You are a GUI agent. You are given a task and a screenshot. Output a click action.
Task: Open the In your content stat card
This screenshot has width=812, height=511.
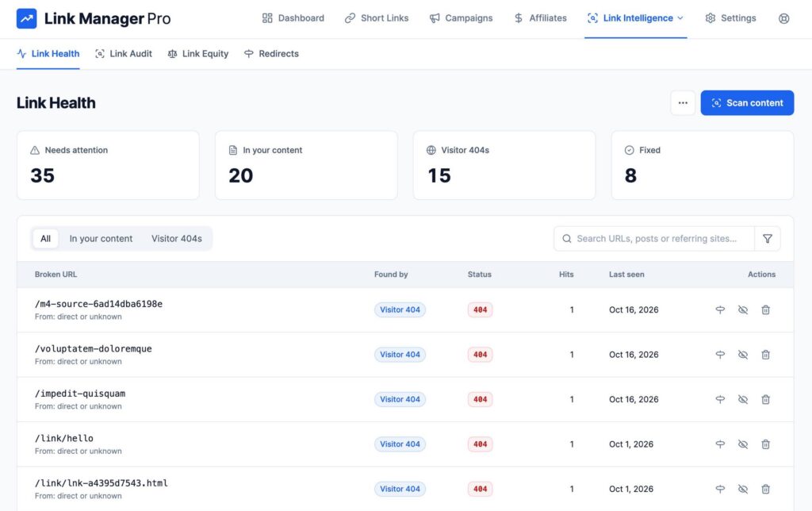(306, 165)
